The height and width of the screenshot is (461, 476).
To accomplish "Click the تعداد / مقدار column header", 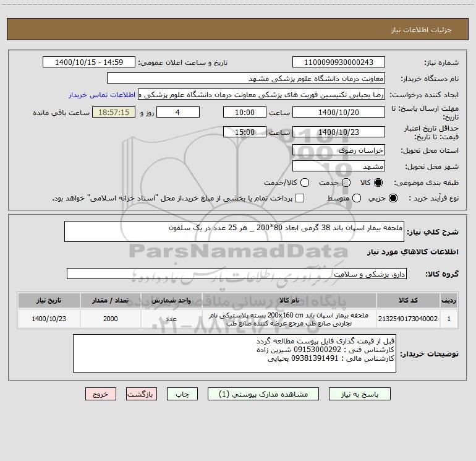I will (x=110, y=300).
